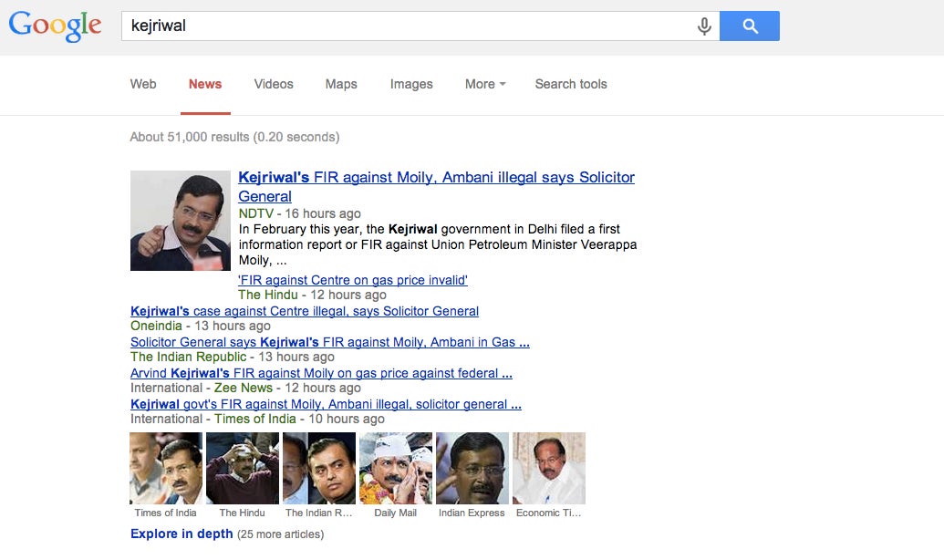Click the Google logo
944x560 pixels.
coord(55,26)
